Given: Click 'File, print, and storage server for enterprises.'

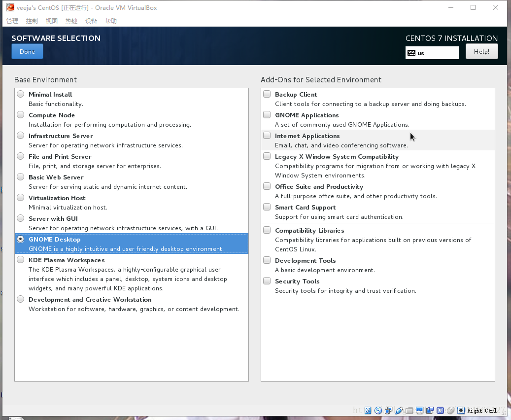Looking at the screenshot, I should pos(95,166).
